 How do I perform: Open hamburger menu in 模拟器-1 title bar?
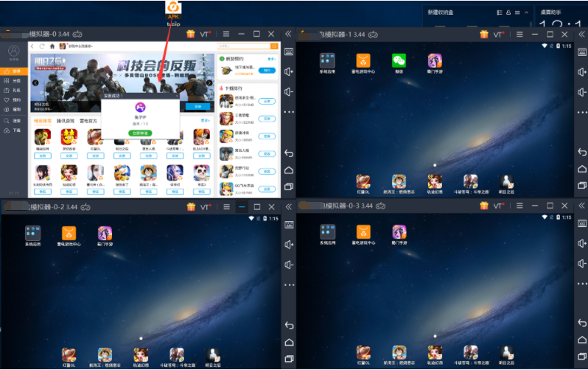pos(519,35)
